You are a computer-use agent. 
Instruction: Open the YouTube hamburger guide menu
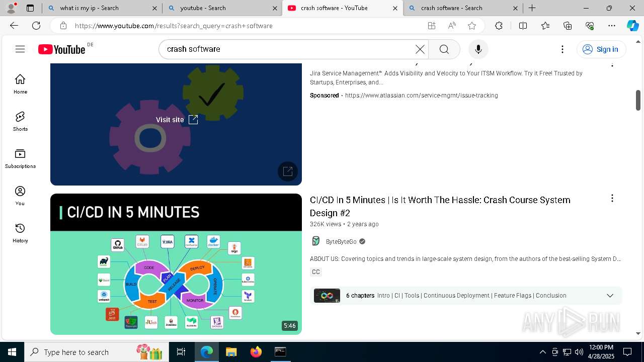pyautogui.click(x=20, y=49)
